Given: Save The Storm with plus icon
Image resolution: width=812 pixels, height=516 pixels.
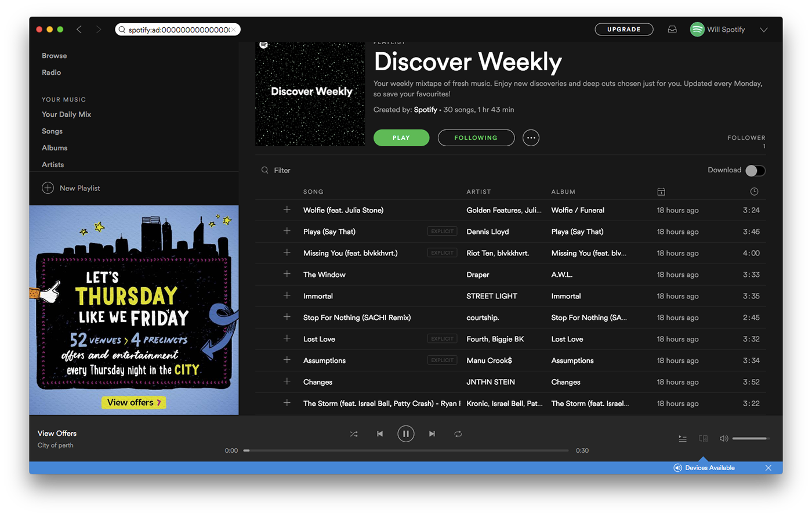Looking at the screenshot, I should (287, 403).
